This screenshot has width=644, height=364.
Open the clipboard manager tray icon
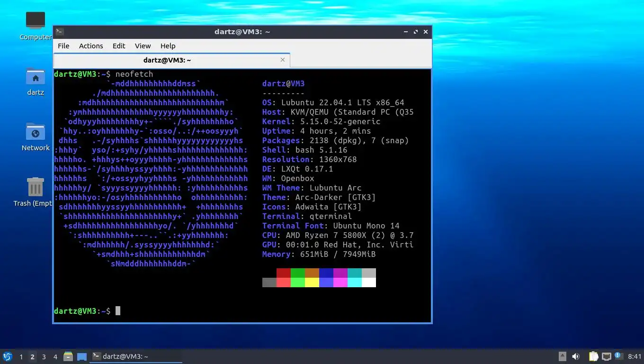coord(593,356)
